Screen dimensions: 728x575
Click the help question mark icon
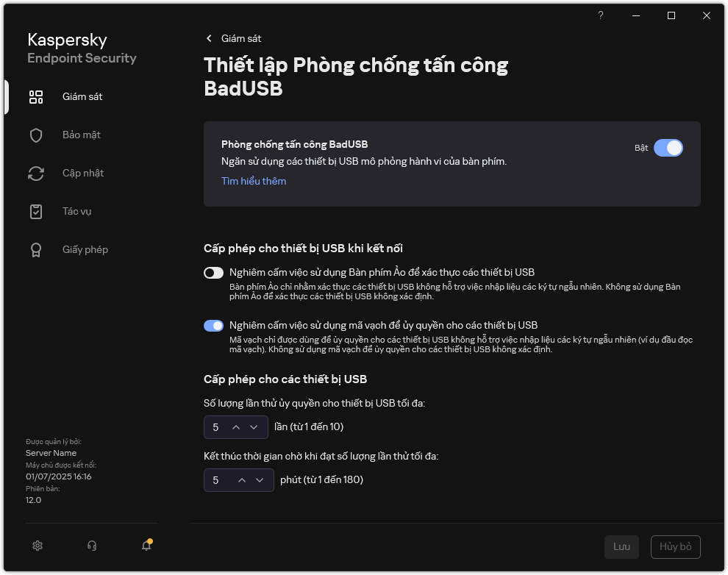(x=601, y=15)
